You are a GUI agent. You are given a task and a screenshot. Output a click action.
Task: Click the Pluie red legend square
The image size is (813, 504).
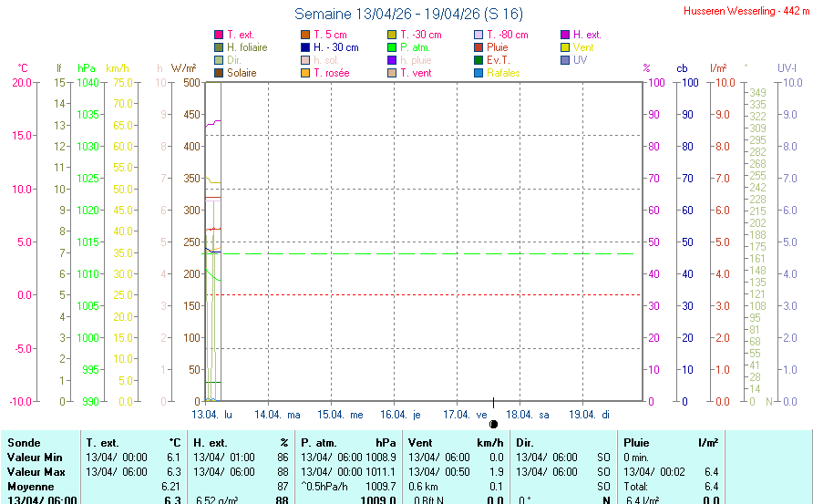[479, 47]
